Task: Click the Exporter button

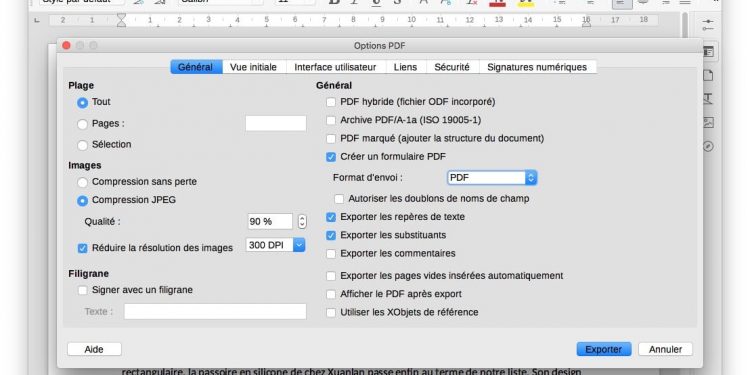Action: pyautogui.click(x=604, y=350)
